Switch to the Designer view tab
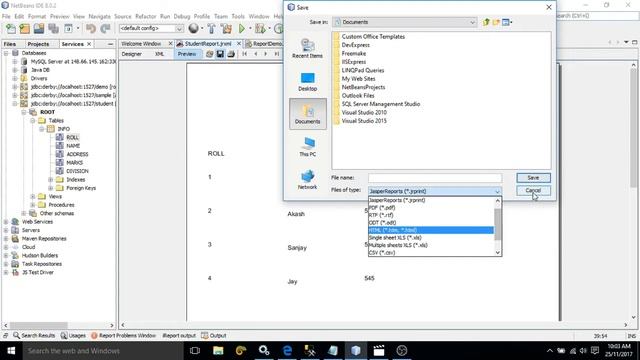640x360 pixels. point(131,54)
